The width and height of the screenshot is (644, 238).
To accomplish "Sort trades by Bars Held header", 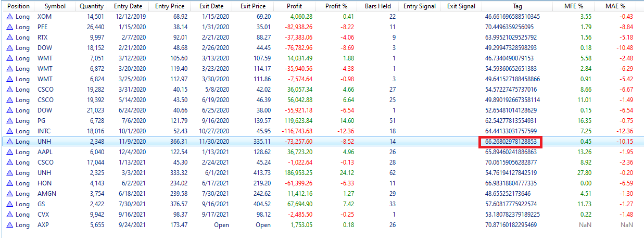I will pyautogui.click(x=377, y=6).
